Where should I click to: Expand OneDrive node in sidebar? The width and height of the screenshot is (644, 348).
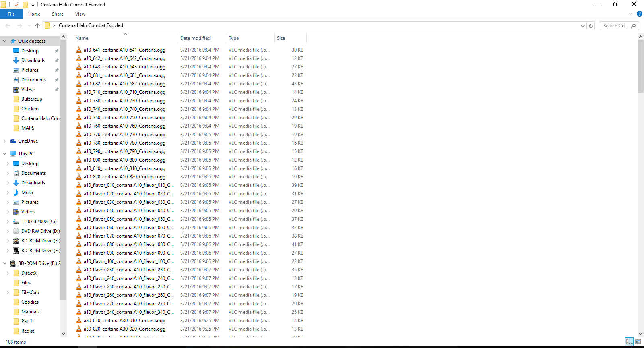click(x=4, y=141)
